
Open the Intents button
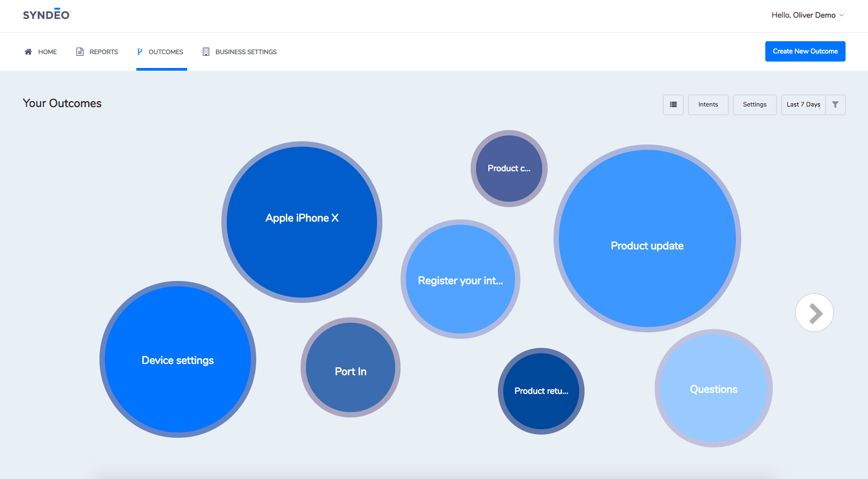coord(708,105)
